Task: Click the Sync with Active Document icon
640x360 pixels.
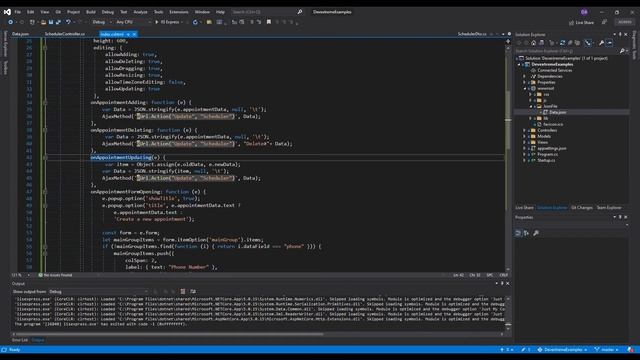Action: (562, 42)
